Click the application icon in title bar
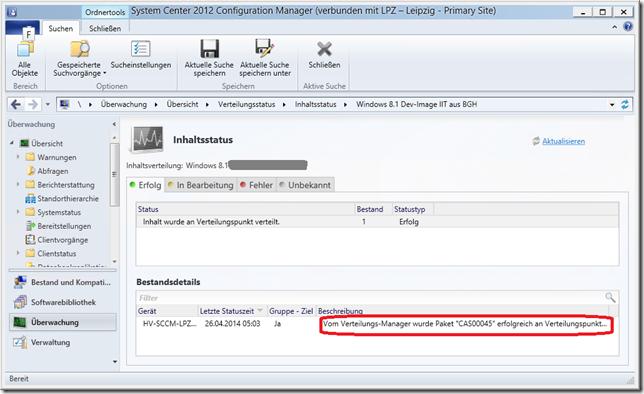Image resolution: width=644 pixels, height=394 pixels. [x=12, y=12]
